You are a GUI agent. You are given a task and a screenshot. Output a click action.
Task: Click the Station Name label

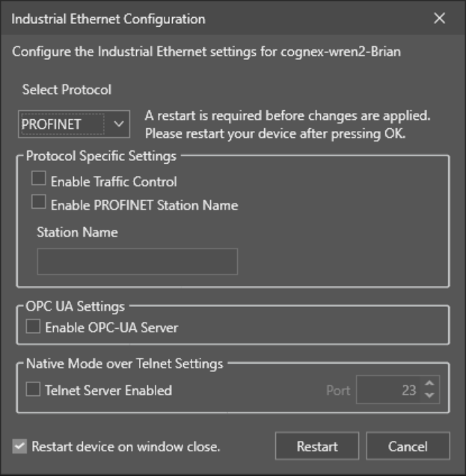tap(77, 232)
